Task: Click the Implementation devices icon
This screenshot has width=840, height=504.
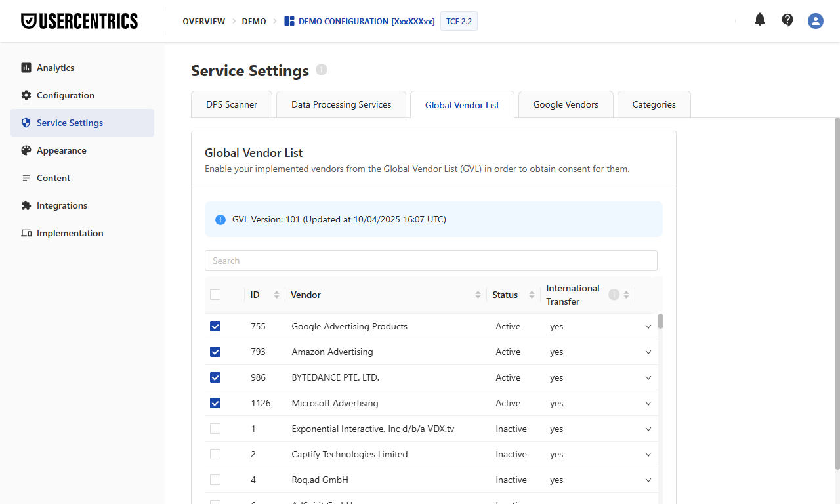Action: (x=26, y=233)
